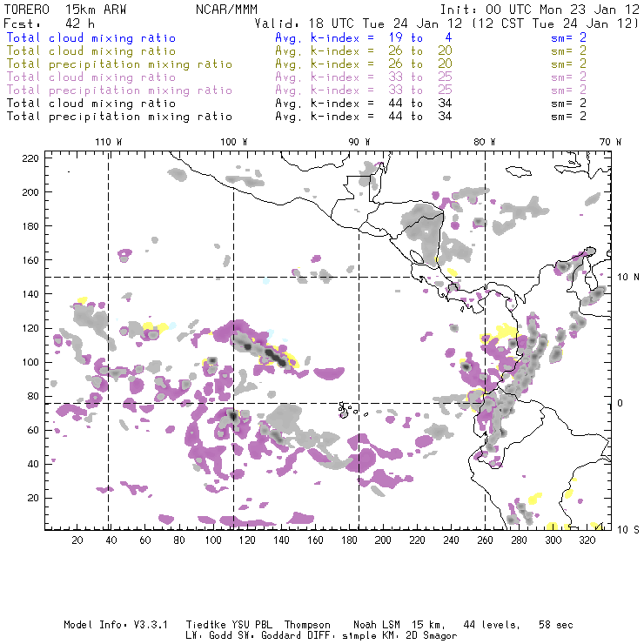Click the '110 W' longitude label

pos(109,142)
